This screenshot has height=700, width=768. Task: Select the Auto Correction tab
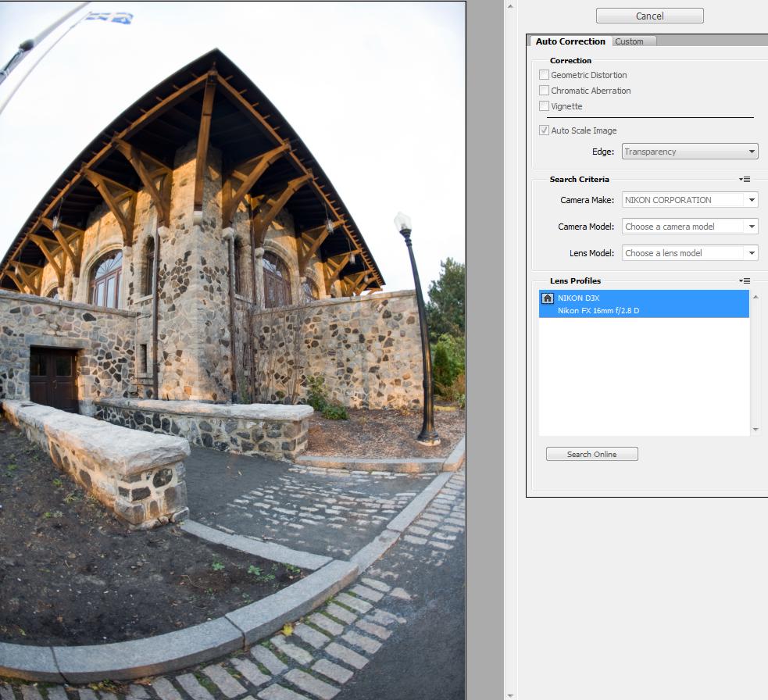(x=570, y=41)
